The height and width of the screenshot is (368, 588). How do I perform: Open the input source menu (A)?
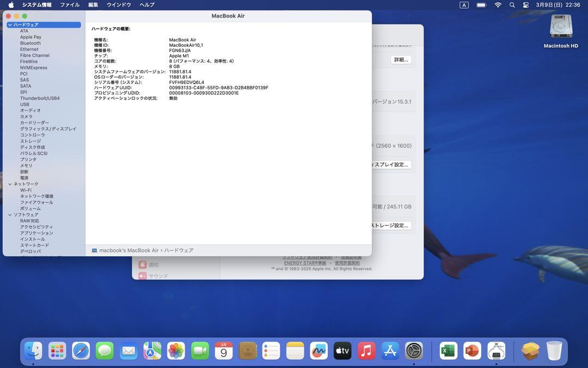(x=464, y=5)
